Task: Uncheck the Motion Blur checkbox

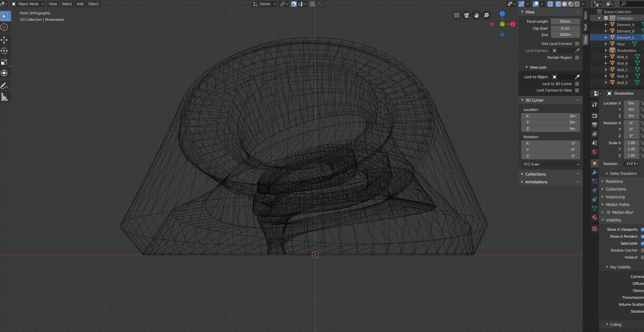Action: 608,212
